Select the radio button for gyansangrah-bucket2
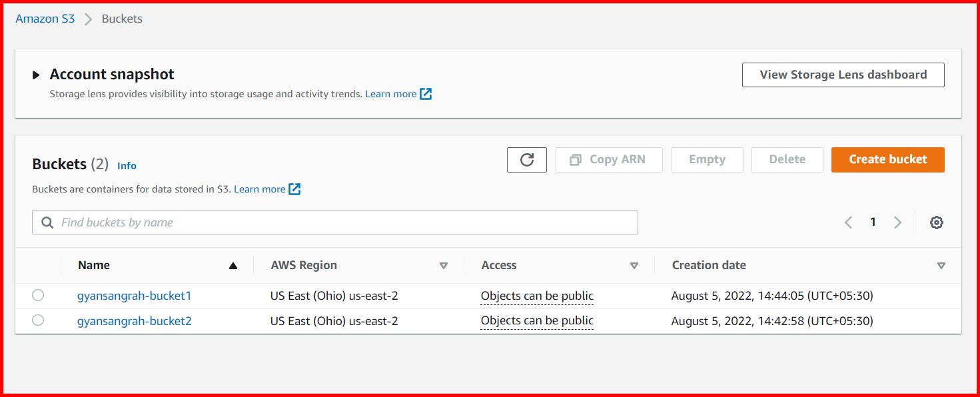The image size is (980, 397). (x=38, y=320)
